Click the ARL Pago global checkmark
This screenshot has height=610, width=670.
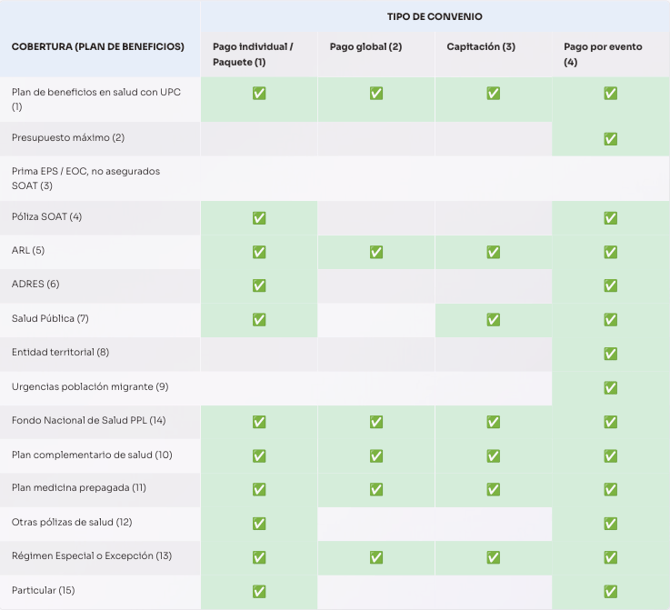tap(376, 252)
